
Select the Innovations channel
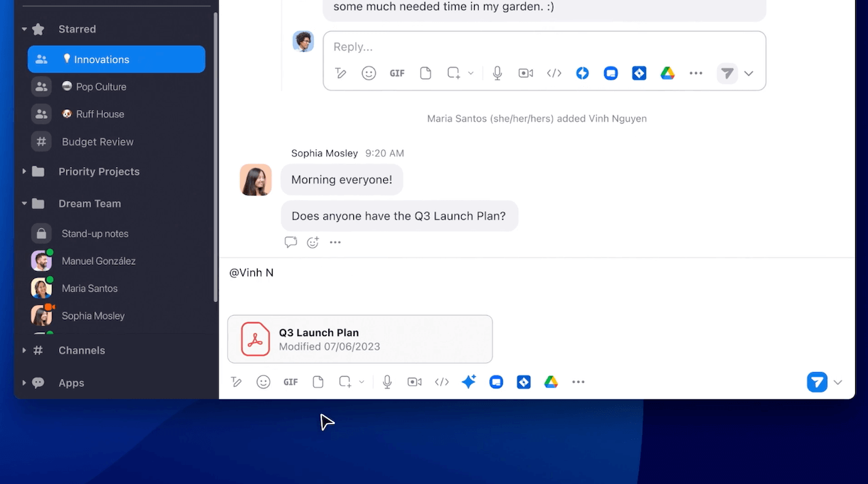coord(117,59)
